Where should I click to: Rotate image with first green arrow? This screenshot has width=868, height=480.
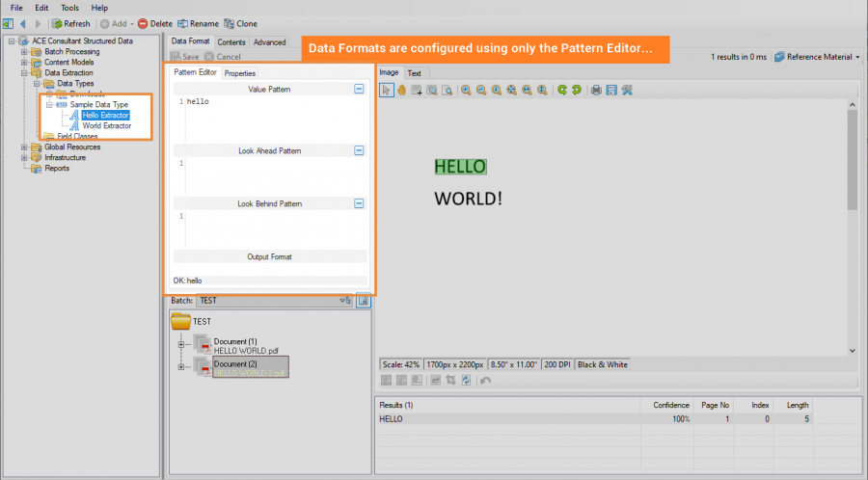click(562, 91)
